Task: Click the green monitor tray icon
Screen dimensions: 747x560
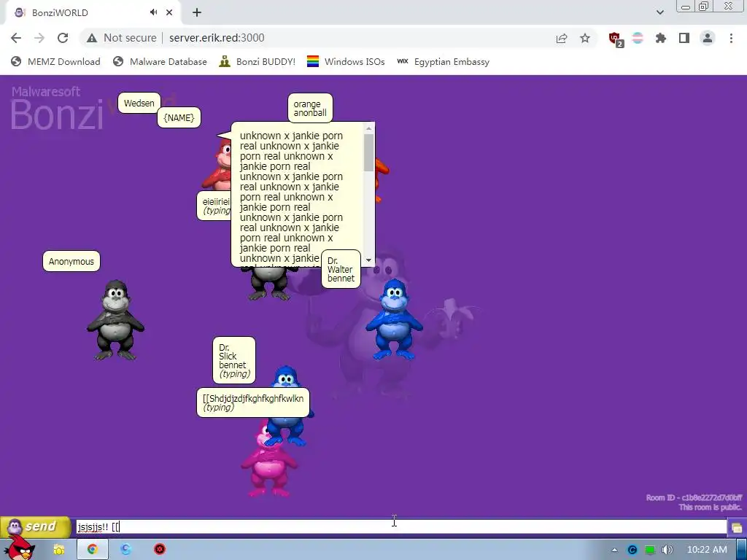Action: click(x=650, y=550)
